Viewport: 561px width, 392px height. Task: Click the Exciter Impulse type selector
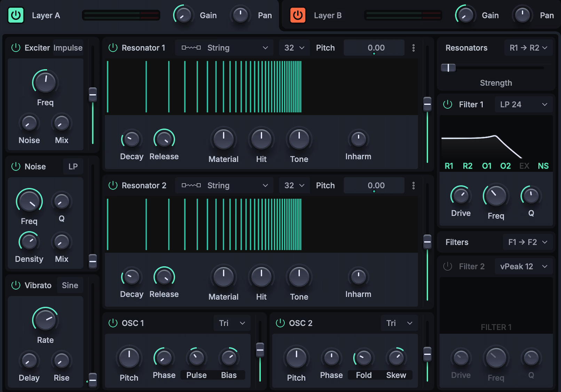click(68, 48)
